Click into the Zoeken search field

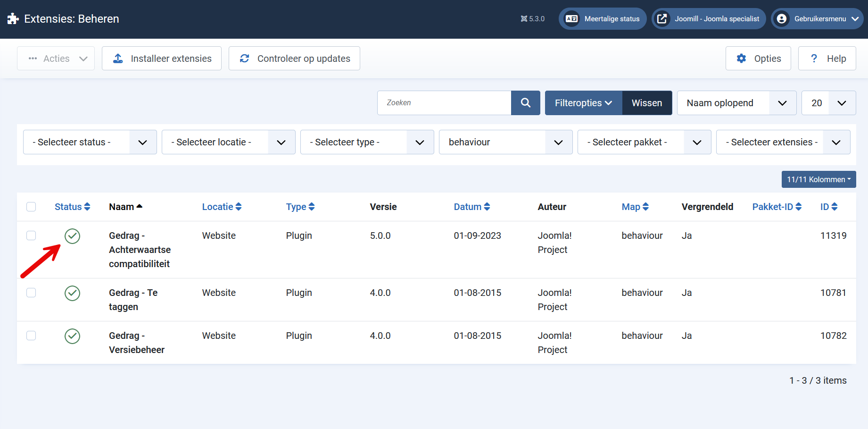tap(444, 103)
